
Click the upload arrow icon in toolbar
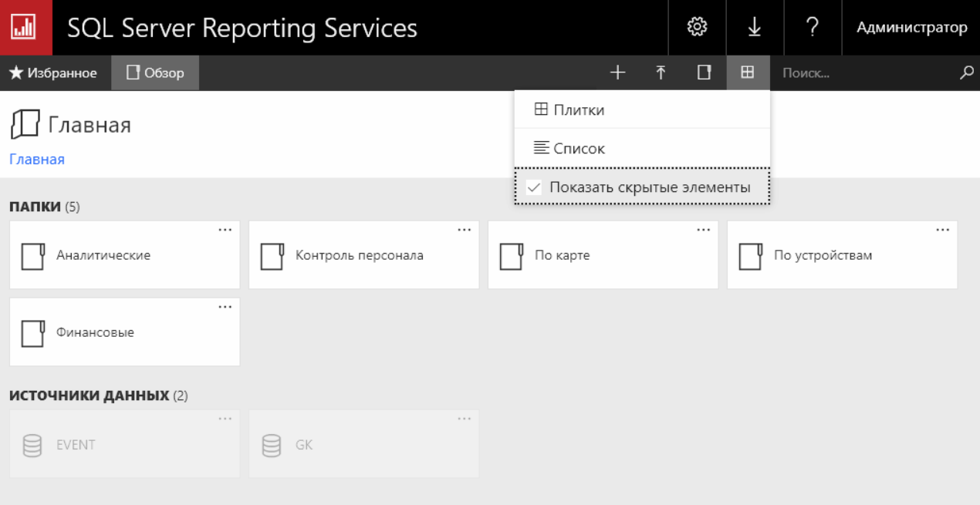click(x=661, y=72)
